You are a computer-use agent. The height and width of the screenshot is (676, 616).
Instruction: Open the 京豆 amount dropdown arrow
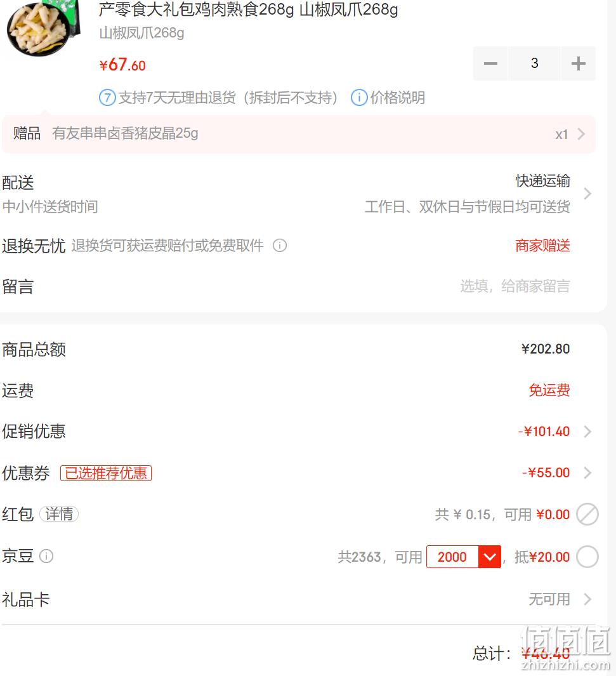(x=489, y=557)
